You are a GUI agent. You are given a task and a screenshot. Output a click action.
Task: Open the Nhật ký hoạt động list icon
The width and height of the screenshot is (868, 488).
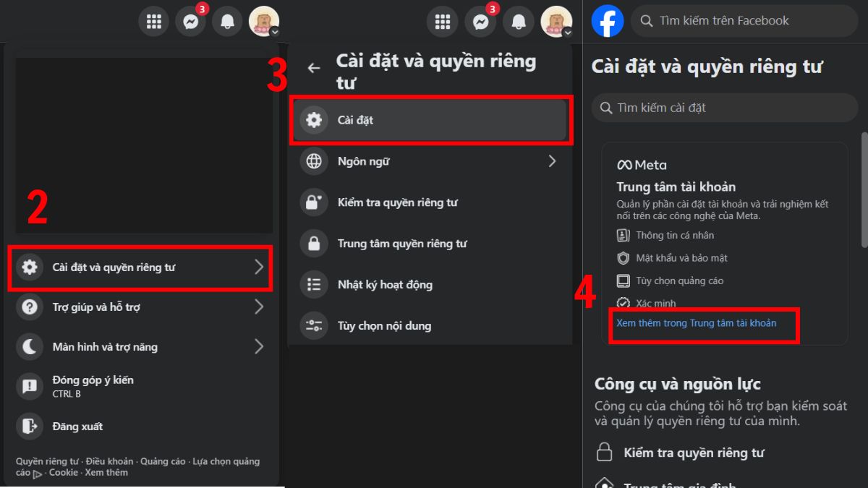314,285
